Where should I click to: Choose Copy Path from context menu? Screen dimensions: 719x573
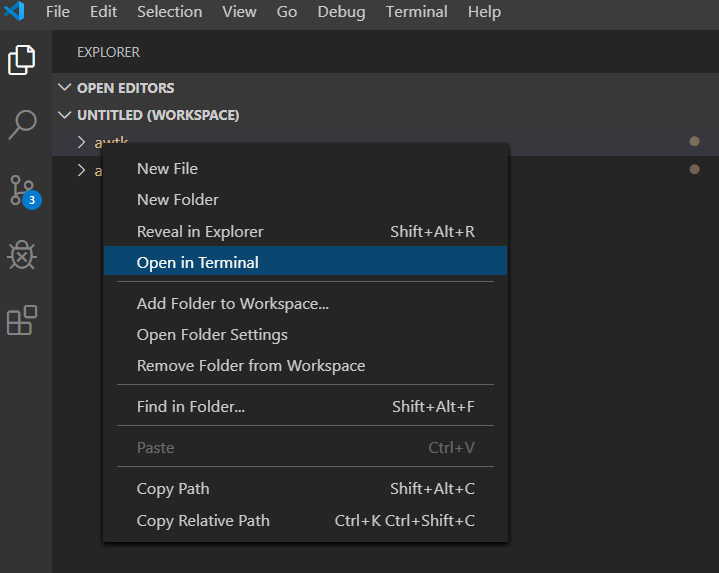(x=305, y=489)
